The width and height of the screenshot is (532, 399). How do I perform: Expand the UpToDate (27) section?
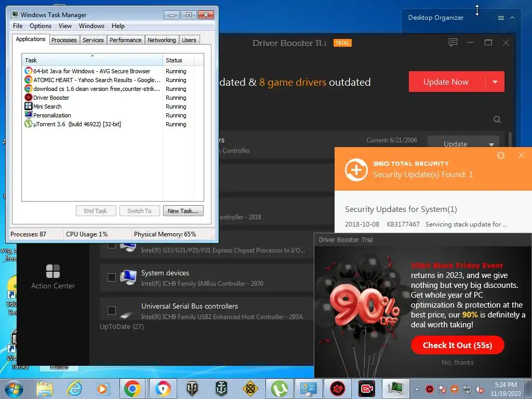(x=122, y=326)
